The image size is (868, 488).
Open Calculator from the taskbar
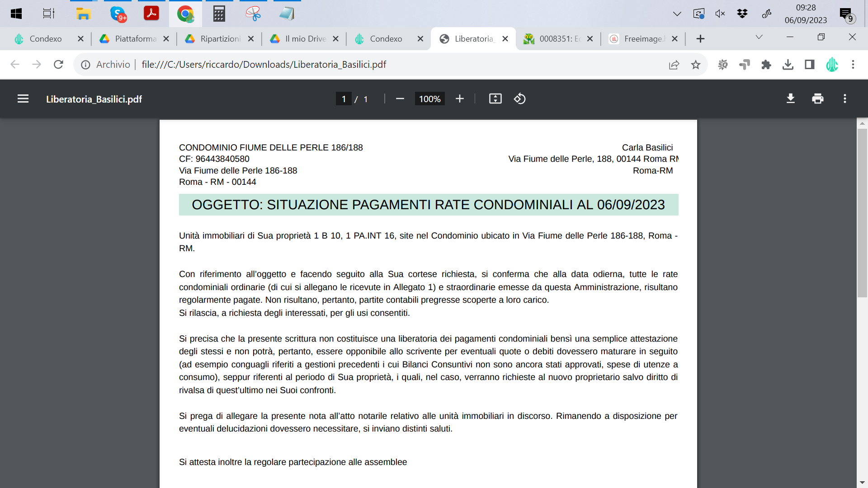[x=219, y=14]
